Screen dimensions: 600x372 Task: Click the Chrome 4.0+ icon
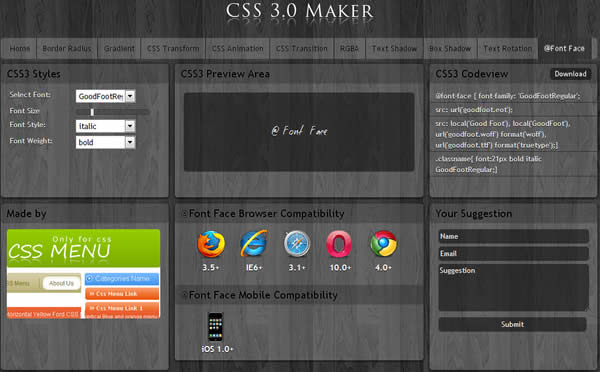(383, 244)
